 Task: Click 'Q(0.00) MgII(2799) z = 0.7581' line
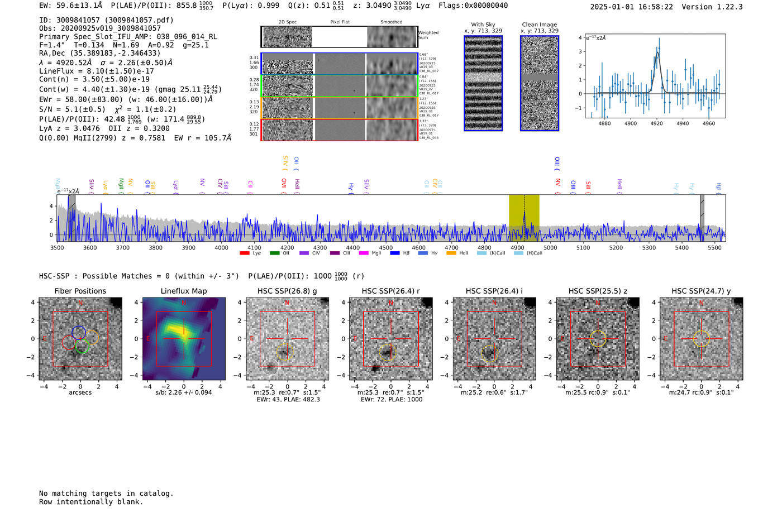coord(102,138)
